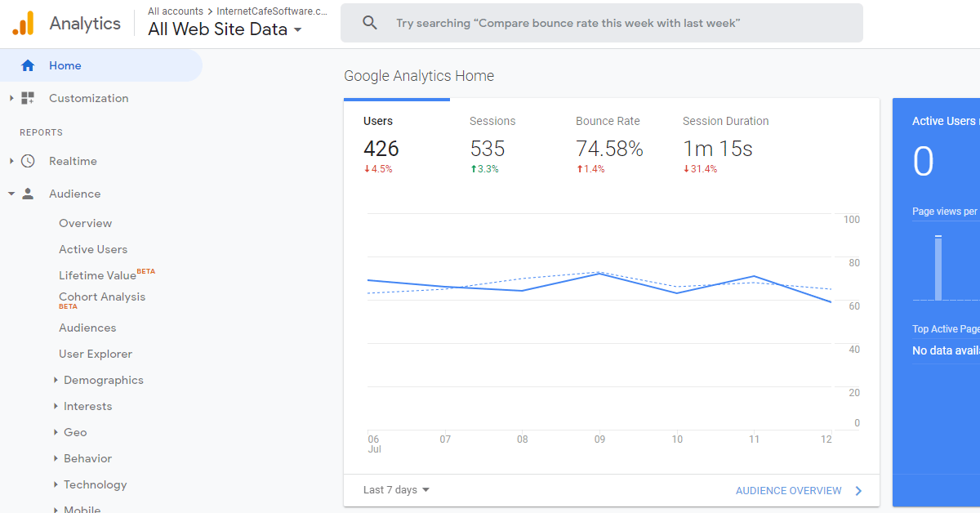
Task: Click the Home house icon
Action: pos(28,65)
